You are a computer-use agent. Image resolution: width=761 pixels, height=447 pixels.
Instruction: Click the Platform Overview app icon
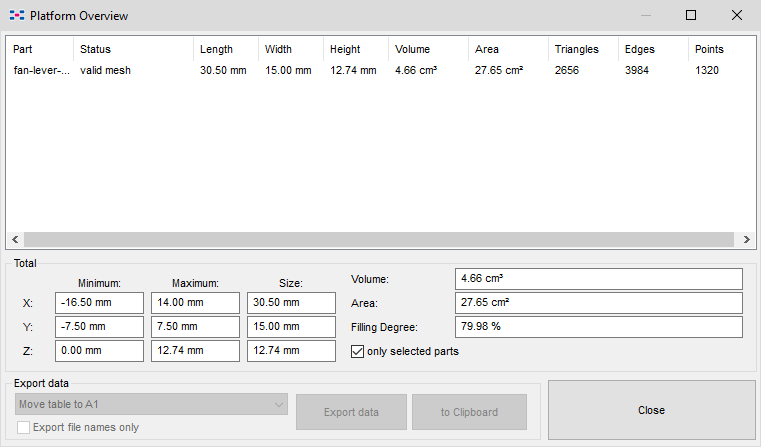17,16
